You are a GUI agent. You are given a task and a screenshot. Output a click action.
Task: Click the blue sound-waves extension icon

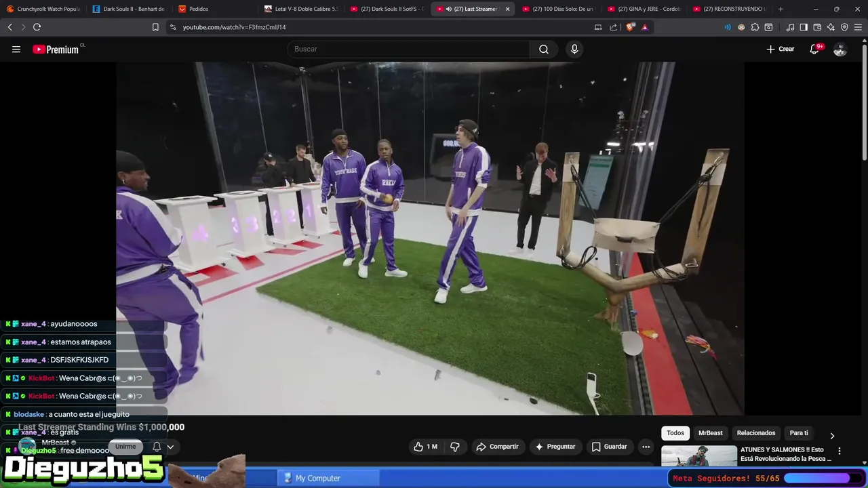click(728, 27)
